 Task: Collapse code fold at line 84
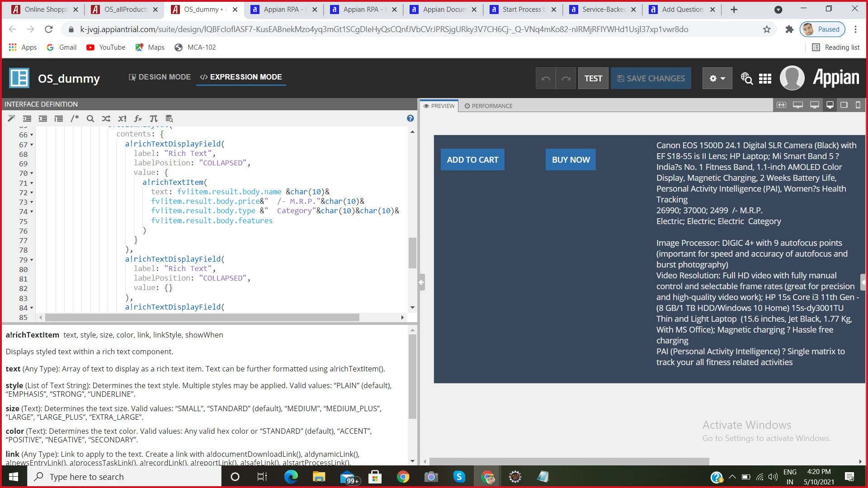point(32,308)
